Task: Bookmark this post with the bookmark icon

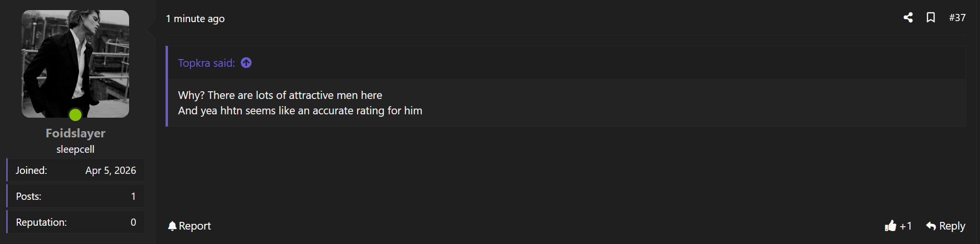Action: (x=931, y=18)
